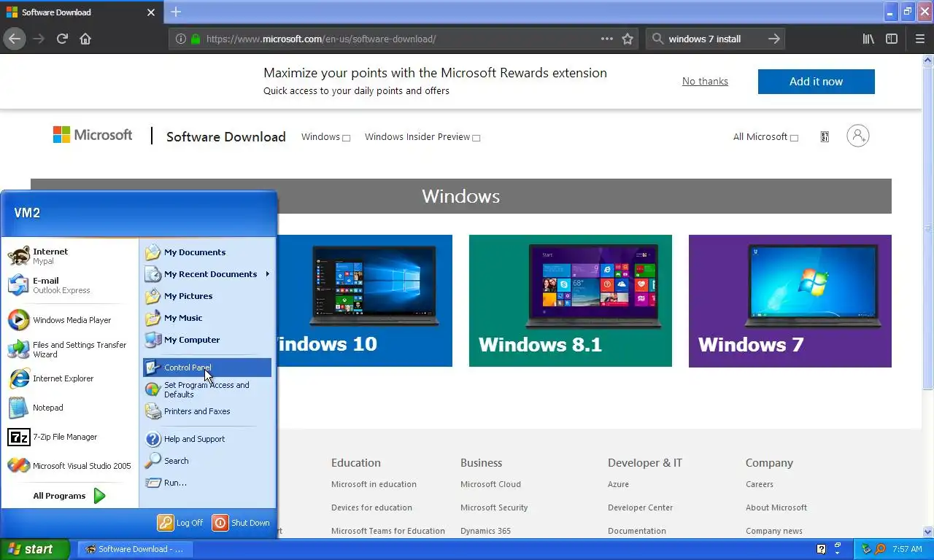Click the No thanks link

coord(705,81)
